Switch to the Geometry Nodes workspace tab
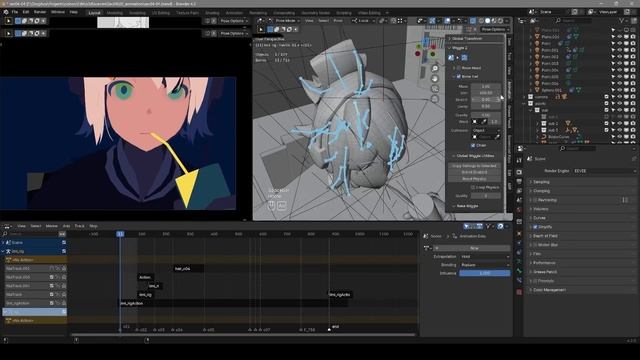 (316, 13)
